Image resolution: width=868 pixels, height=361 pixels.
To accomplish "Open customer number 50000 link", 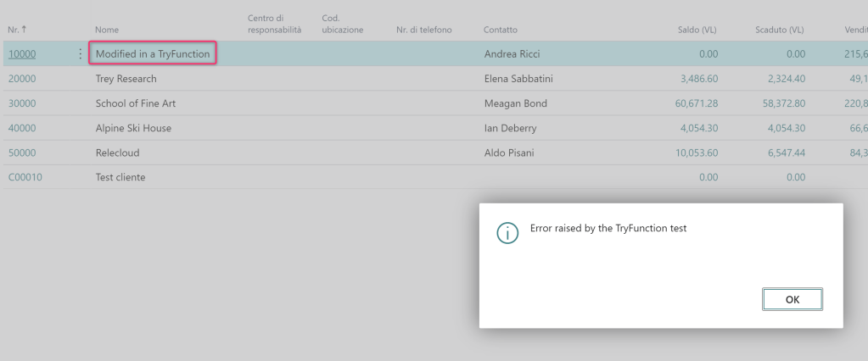I will tap(22, 153).
